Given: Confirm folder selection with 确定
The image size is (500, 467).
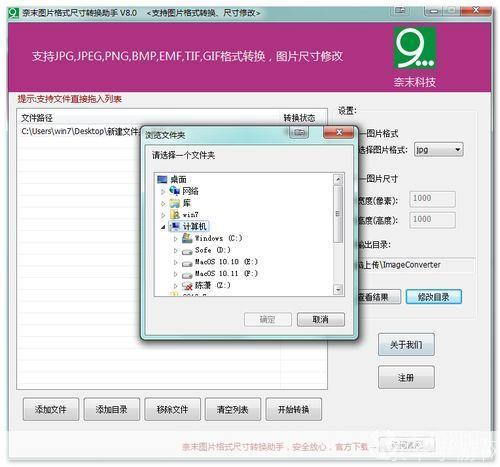Looking at the screenshot, I should coord(268,319).
